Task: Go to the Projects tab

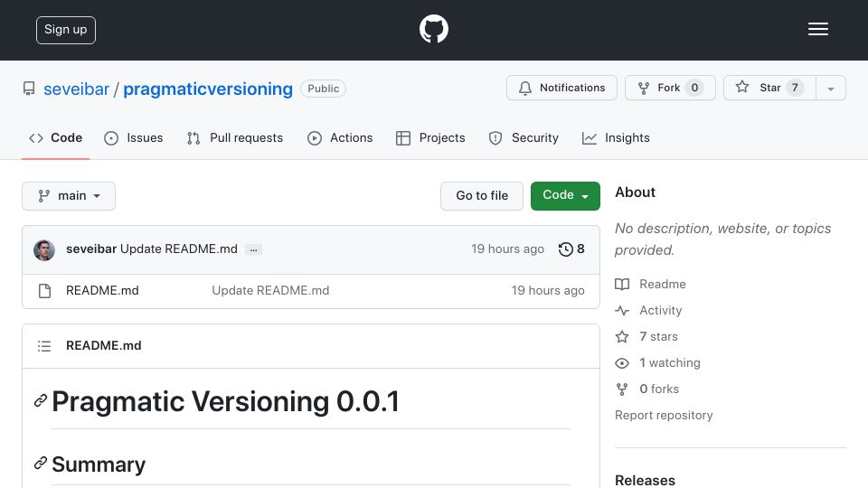Action: (430, 137)
